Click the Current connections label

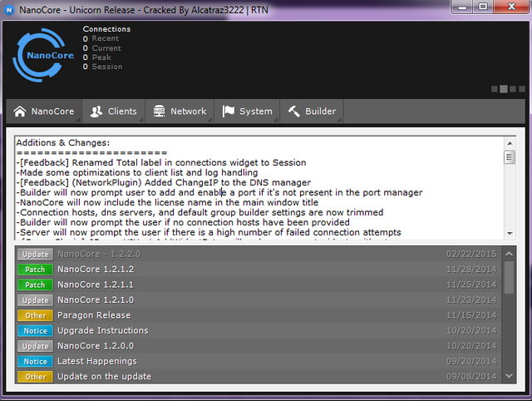coord(106,48)
